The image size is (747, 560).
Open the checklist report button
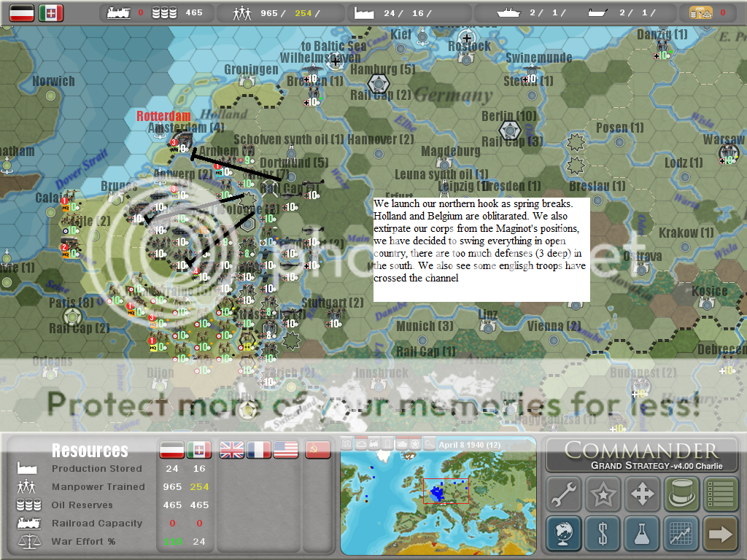tap(721, 495)
